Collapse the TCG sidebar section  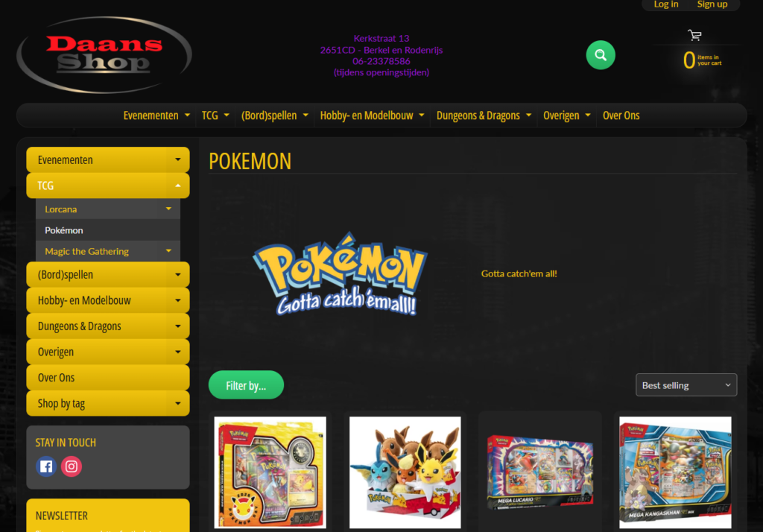178,186
